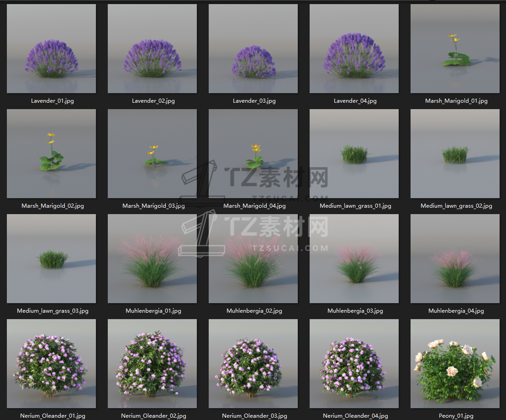Select the Nerium_Oleander_04 thumbnail image
Viewport: 506px width, 420px height.
point(354,363)
